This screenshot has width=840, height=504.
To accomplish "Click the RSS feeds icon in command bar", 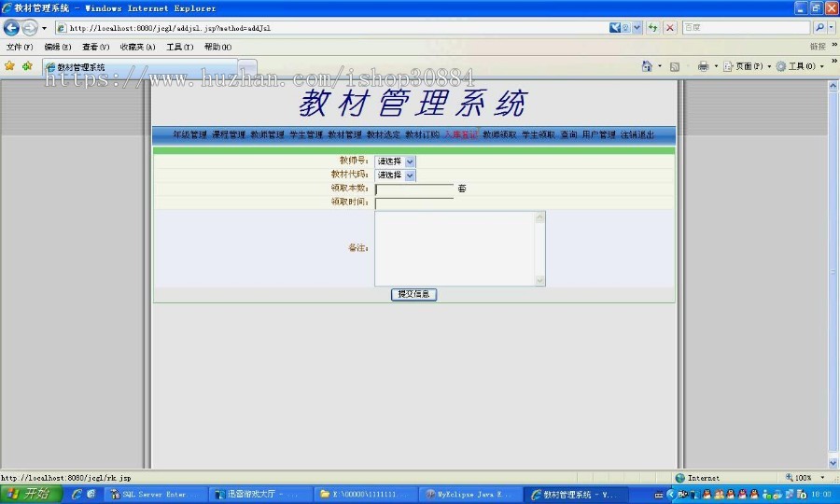I will click(675, 66).
